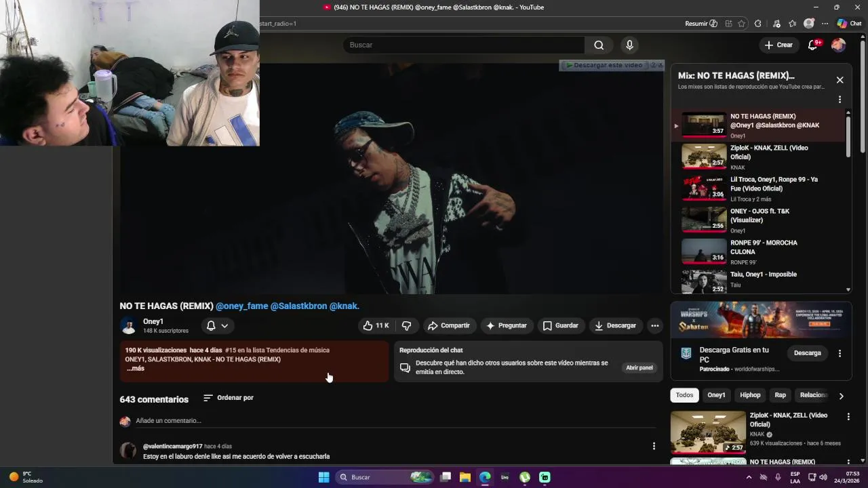Image resolution: width=868 pixels, height=488 pixels.
Task: Open weather widget showing 9°C Soleado
Action: click(26, 477)
